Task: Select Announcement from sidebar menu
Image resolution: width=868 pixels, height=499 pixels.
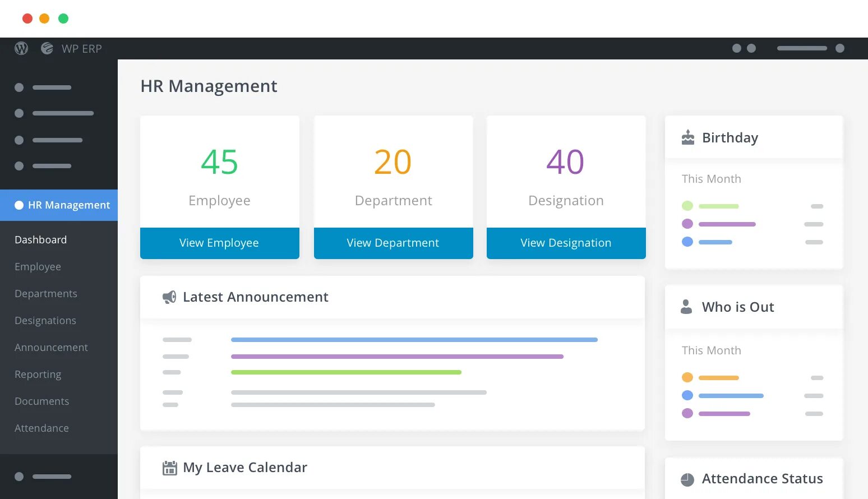Action: pyautogui.click(x=52, y=348)
